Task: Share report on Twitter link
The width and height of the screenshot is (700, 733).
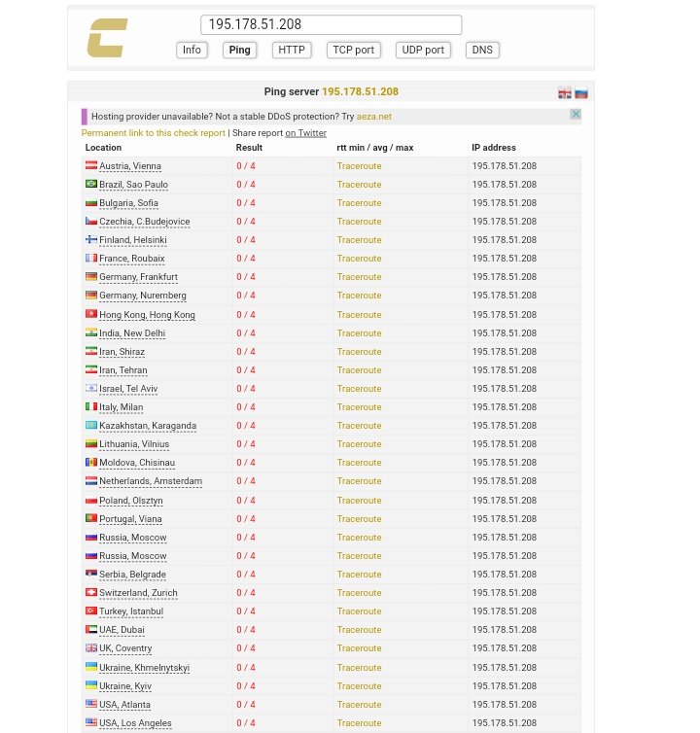Action: click(306, 133)
